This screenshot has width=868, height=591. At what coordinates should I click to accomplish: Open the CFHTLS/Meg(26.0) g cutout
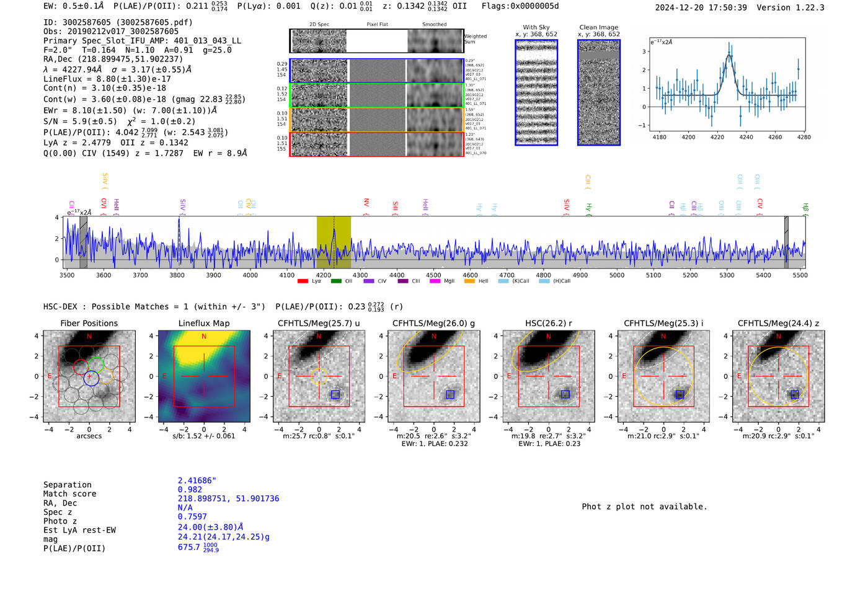coord(434,376)
